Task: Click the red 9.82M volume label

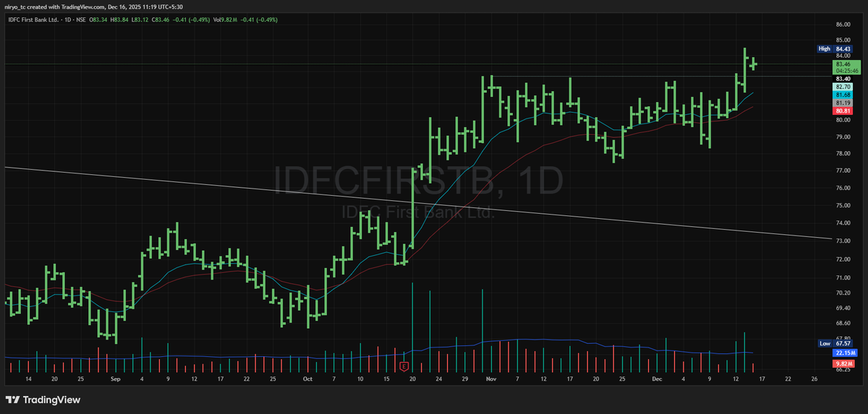Action: tap(843, 363)
